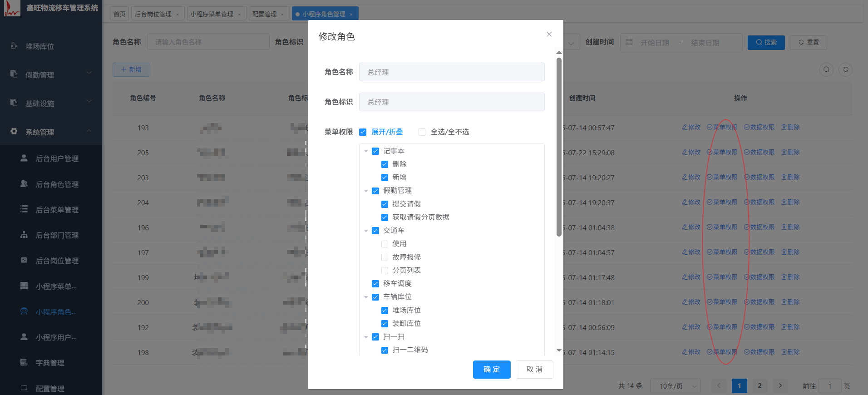The width and height of the screenshot is (868, 395).
Task: Click the 小程序菜单 grid icon
Action: 24,286
